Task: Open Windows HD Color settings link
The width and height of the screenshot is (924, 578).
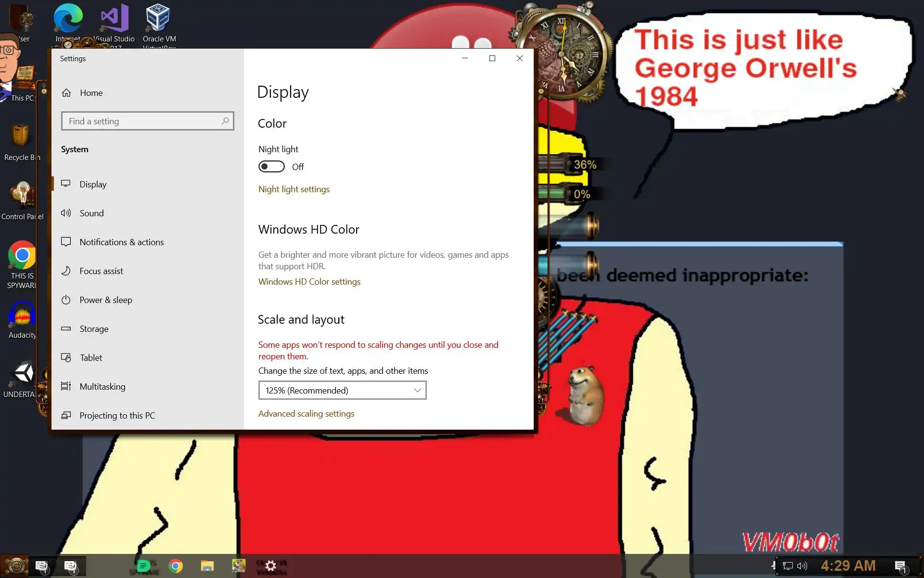Action: 309,282
